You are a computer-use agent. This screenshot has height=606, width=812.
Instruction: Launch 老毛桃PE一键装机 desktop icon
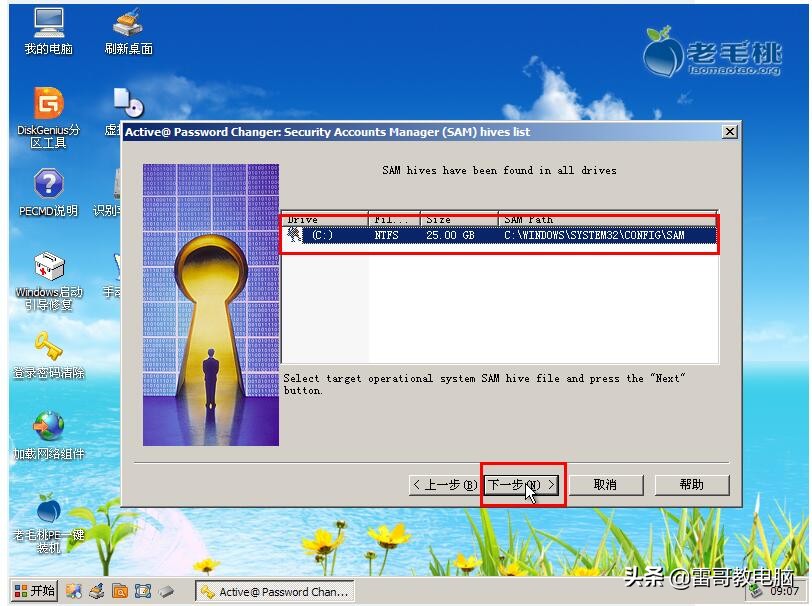click(49, 523)
